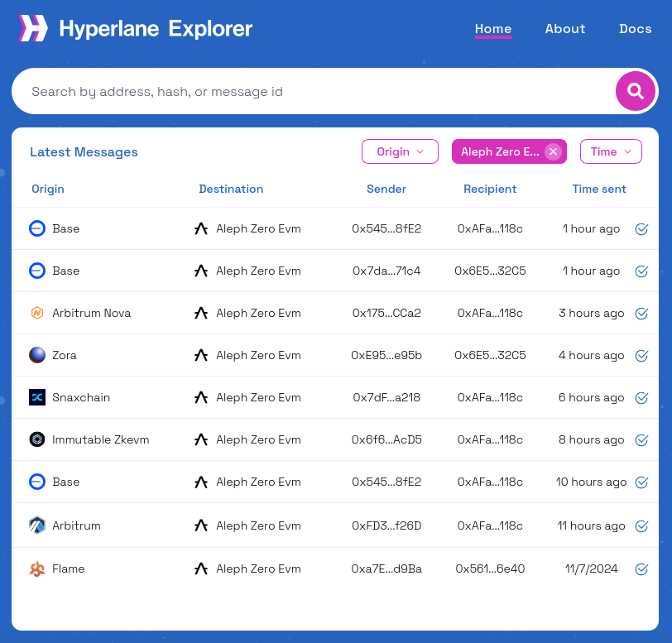The height and width of the screenshot is (643, 672).
Task: Click the Time sent column header
Action: point(599,189)
